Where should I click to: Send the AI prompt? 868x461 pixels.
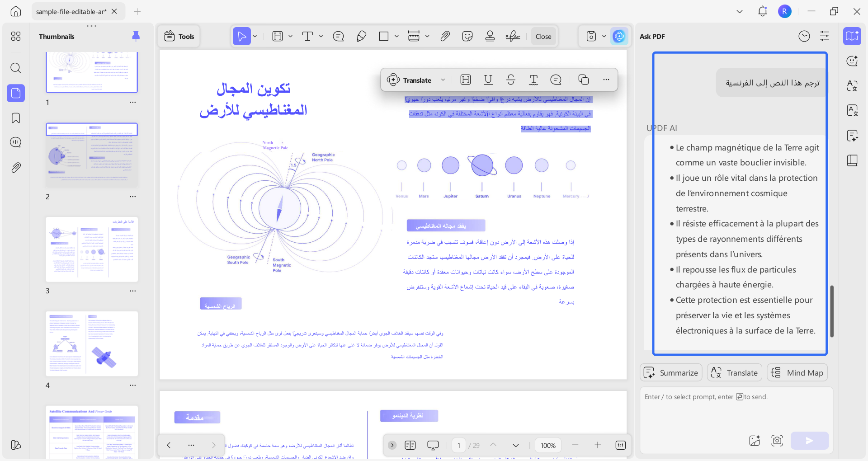[809, 440]
